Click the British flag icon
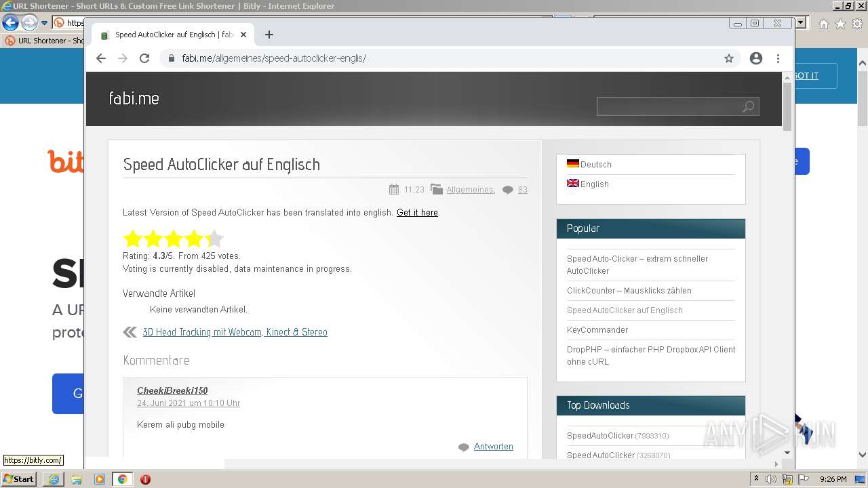868x488 pixels. tap(573, 183)
